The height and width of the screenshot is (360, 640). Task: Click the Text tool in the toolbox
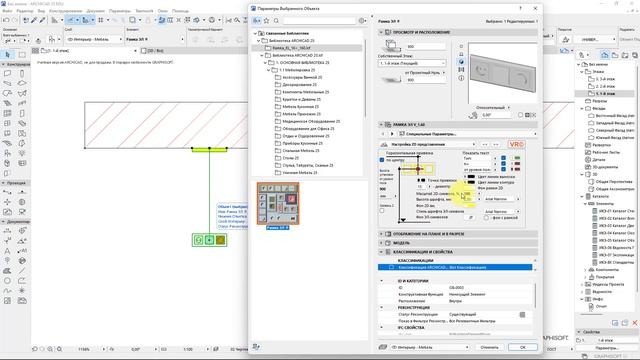tap(7, 251)
